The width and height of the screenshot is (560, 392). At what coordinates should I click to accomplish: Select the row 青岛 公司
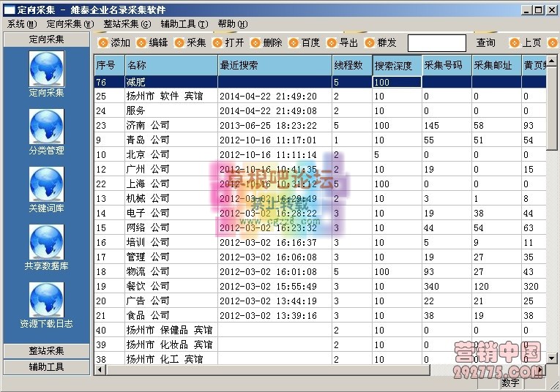click(x=321, y=140)
